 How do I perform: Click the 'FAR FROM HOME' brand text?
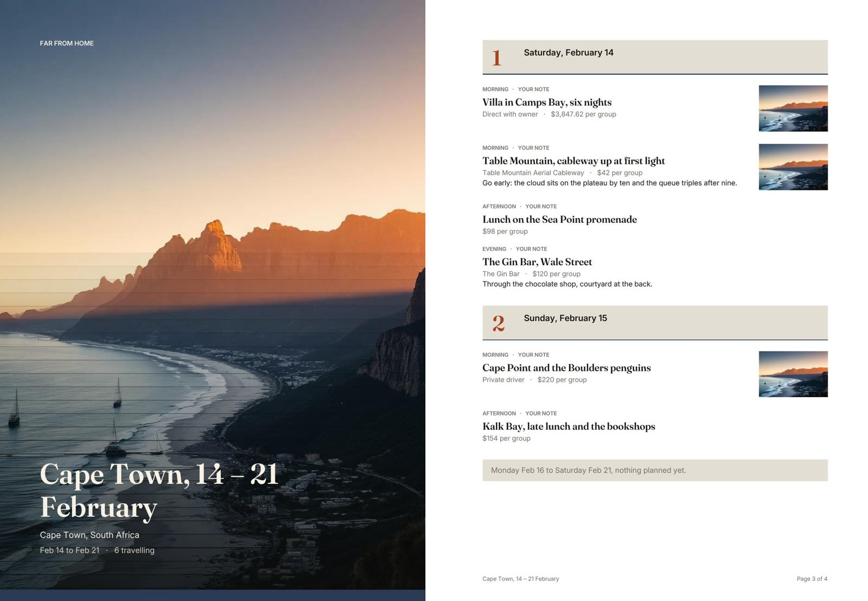click(67, 43)
